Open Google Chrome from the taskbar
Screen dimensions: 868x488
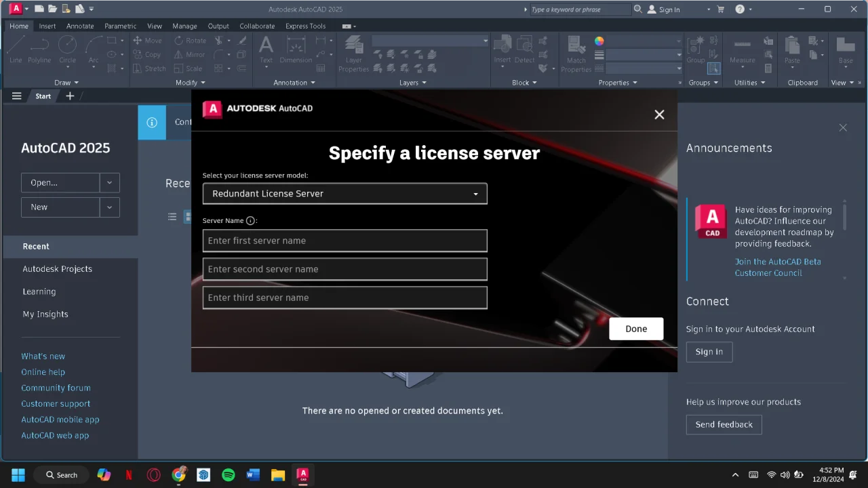[x=178, y=475]
